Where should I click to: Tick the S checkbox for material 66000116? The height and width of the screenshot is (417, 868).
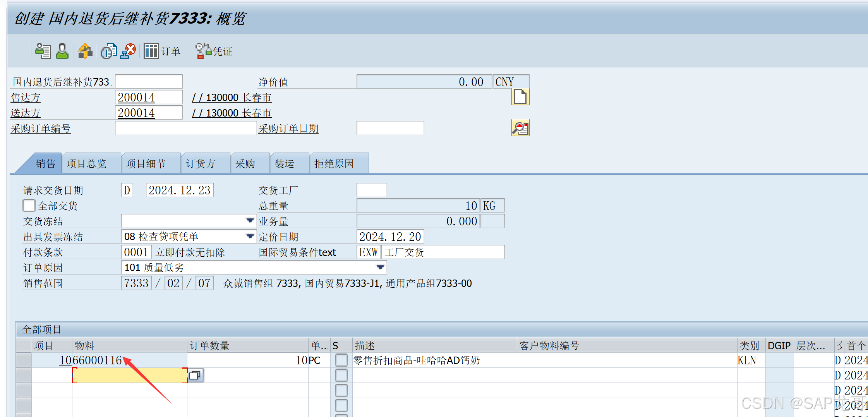click(x=341, y=360)
